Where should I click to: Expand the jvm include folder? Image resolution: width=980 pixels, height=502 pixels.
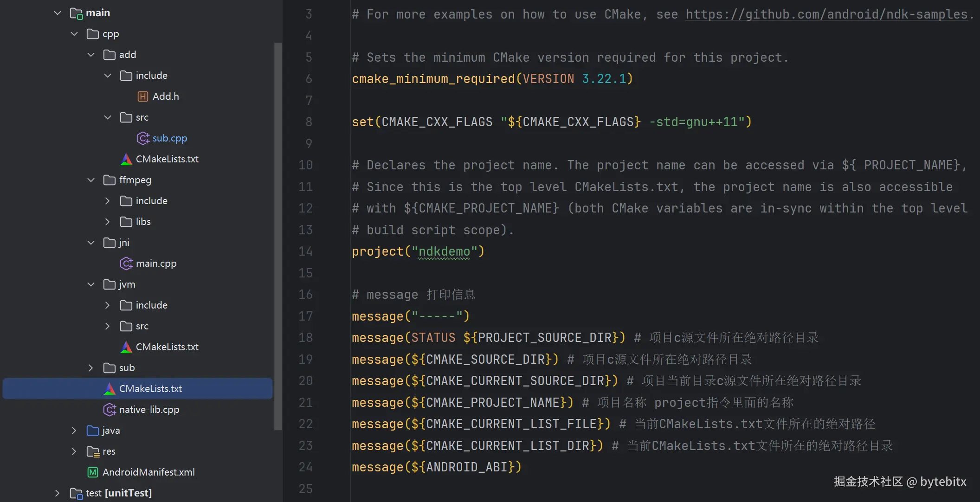click(x=108, y=305)
